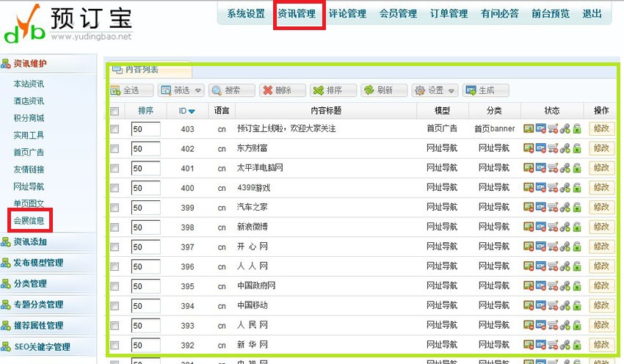Check the box for the 太平洋电脑网 row
The width and height of the screenshot is (624, 364).
coord(115,168)
